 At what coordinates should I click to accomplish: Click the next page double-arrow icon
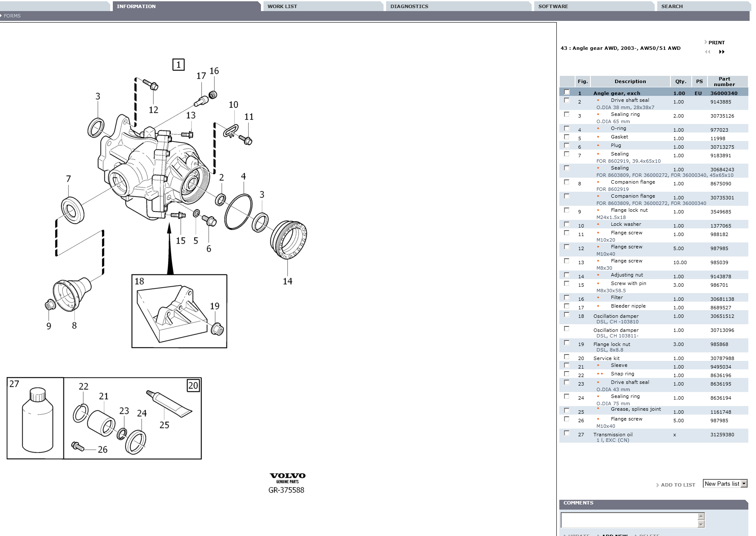(722, 52)
